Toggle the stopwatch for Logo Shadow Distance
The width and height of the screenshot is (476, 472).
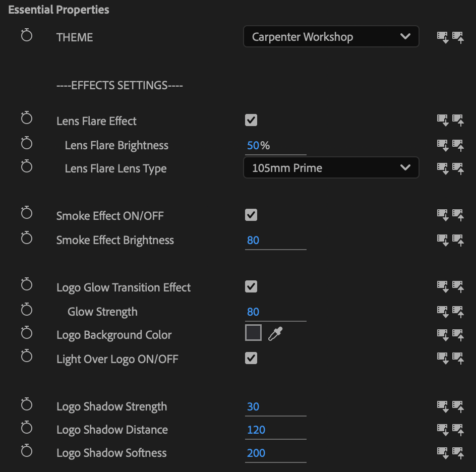pos(27,429)
